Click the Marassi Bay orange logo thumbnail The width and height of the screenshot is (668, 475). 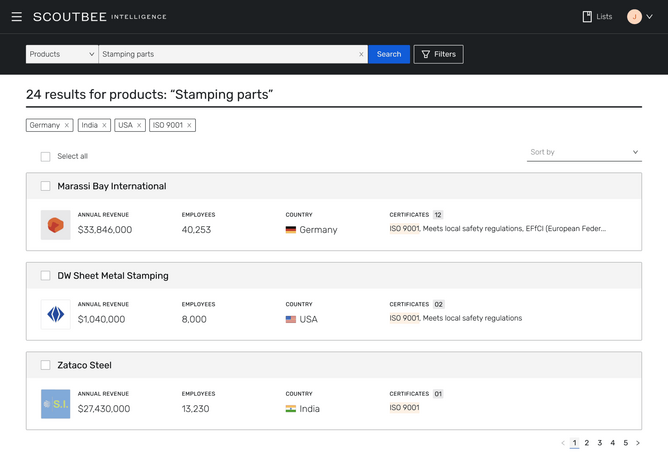tap(55, 225)
